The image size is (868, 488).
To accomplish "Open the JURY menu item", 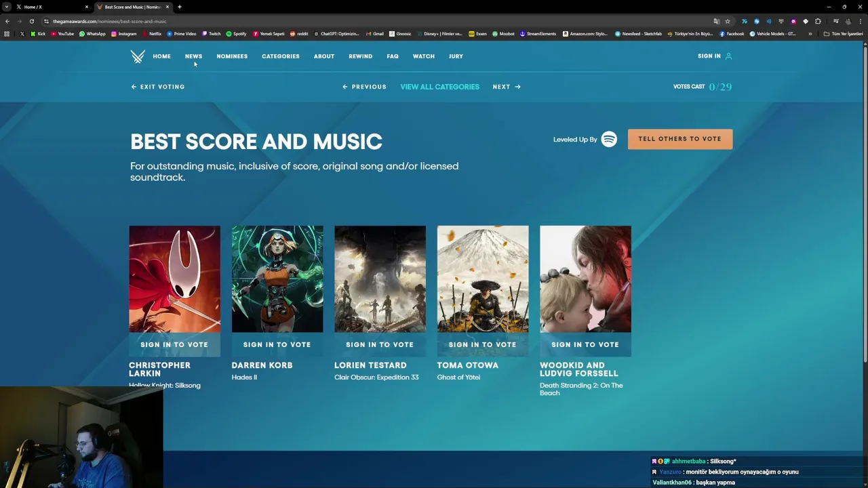I will (456, 56).
